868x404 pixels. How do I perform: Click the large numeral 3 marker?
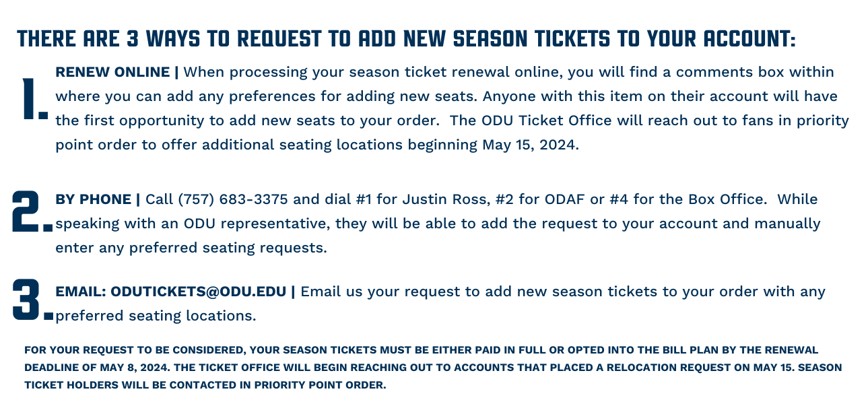(32, 300)
